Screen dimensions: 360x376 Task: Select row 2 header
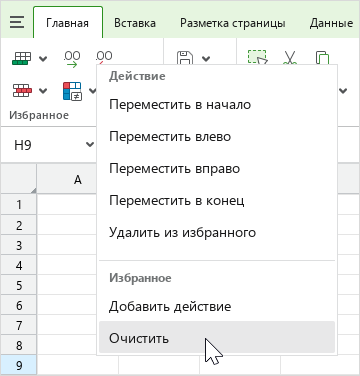click(19, 225)
